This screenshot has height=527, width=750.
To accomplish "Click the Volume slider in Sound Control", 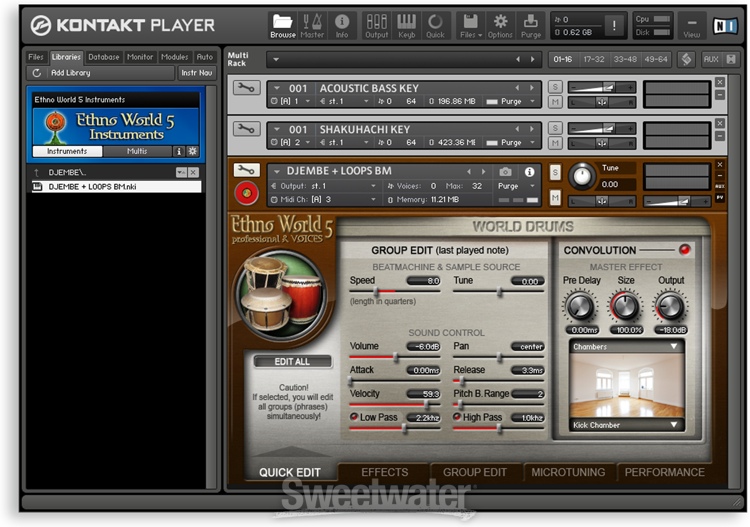I will coord(395,357).
